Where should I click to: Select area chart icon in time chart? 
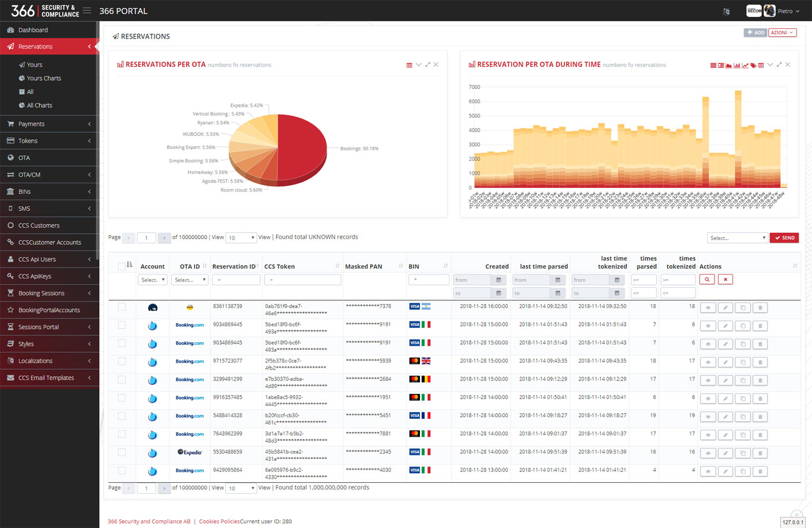(728, 65)
